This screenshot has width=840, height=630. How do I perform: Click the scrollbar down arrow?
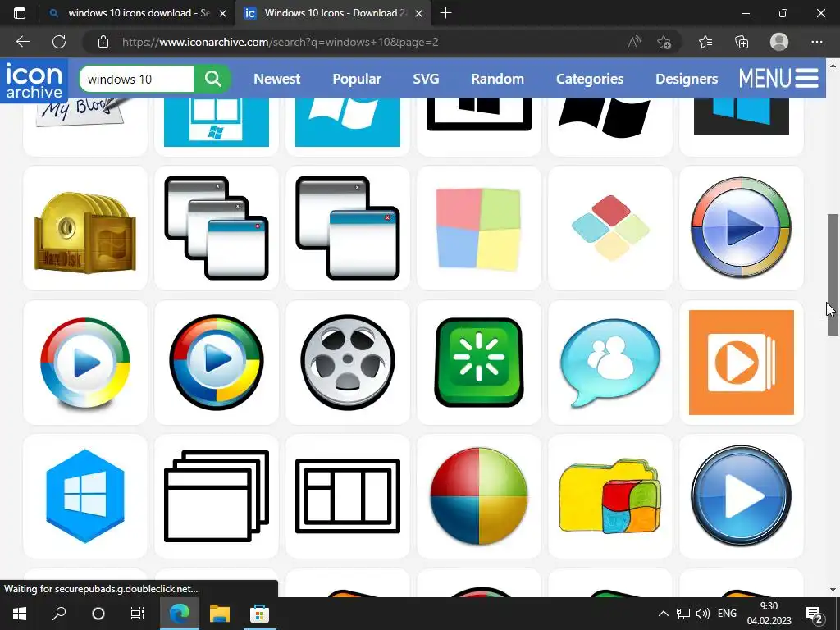(833, 590)
